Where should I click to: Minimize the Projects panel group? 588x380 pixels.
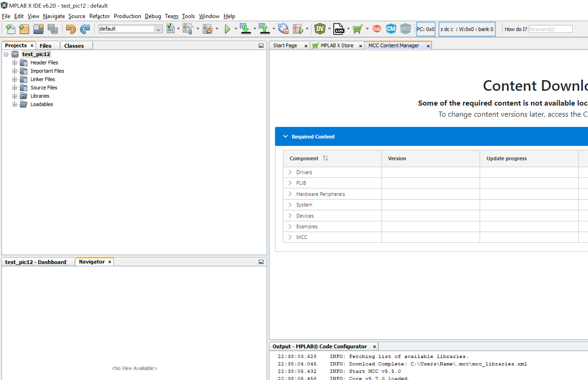[x=261, y=46]
